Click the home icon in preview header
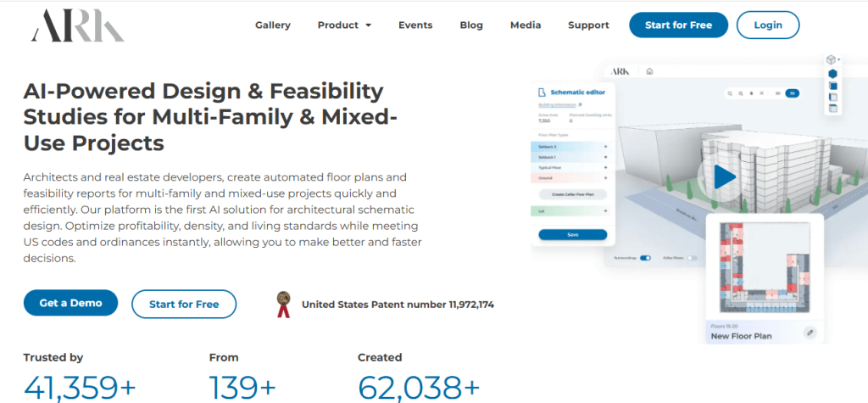The height and width of the screenshot is (403, 868). (x=649, y=72)
